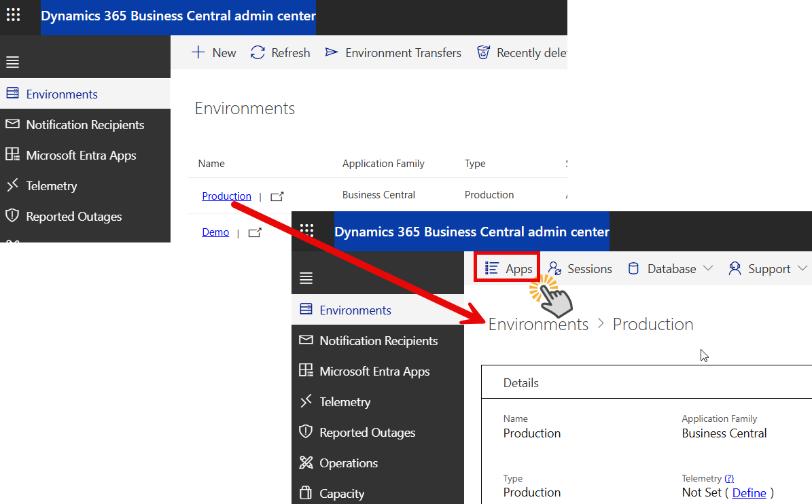Image resolution: width=812 pixels, height=504 pixels.
Task: Expand the Database dropdown menu
Action: point(670,269)
